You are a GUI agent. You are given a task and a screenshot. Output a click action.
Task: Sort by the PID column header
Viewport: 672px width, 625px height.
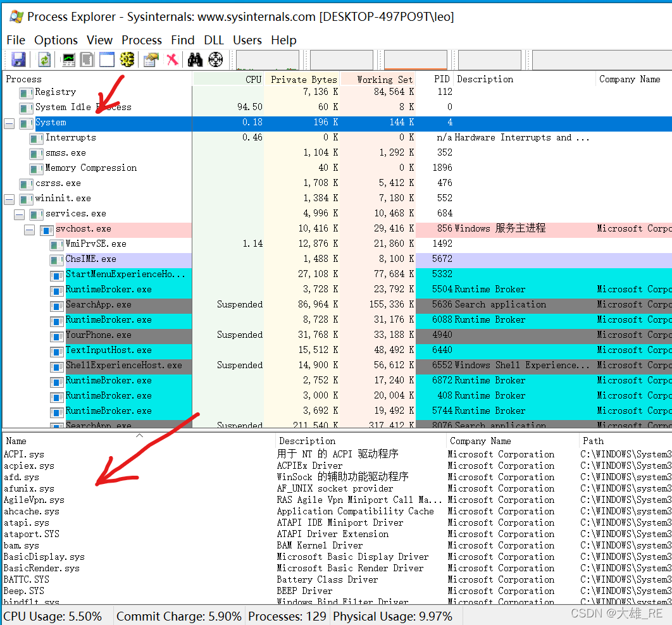pyautogui.click(x=435, y=79)
